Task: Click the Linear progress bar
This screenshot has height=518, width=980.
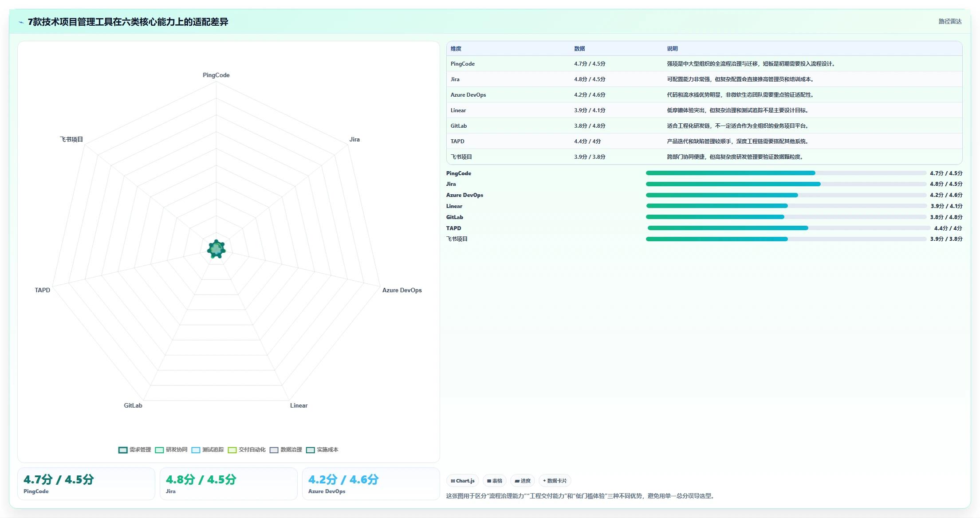Action: point(787,206)
